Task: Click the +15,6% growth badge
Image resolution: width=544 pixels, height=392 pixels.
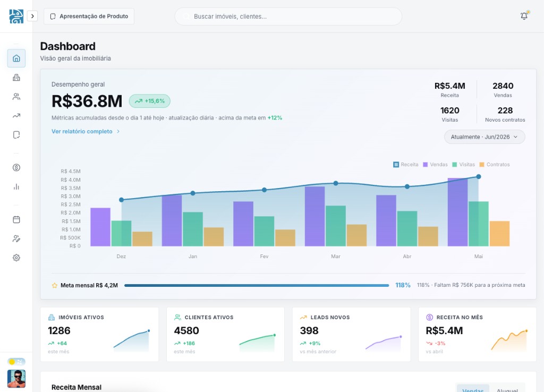Action: point(149,101)
